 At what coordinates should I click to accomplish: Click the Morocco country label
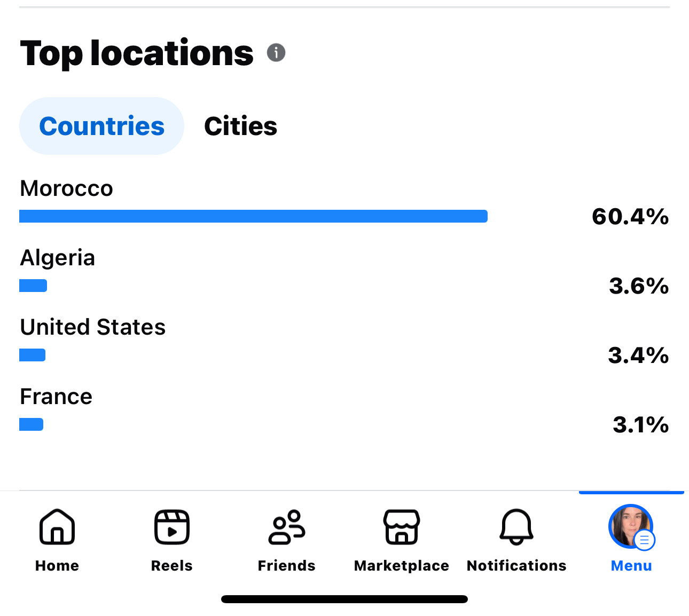(66, 188)
